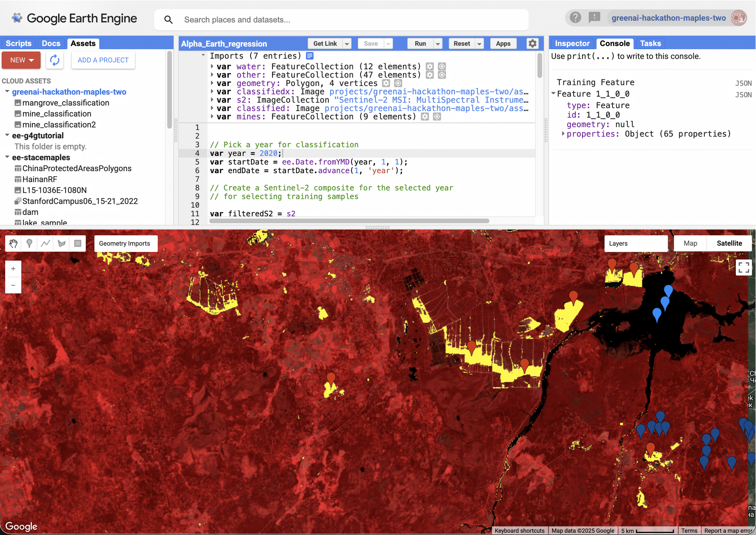The image size is (756, 535).
Task: Switch to the Assets tab
Action: 83,43
